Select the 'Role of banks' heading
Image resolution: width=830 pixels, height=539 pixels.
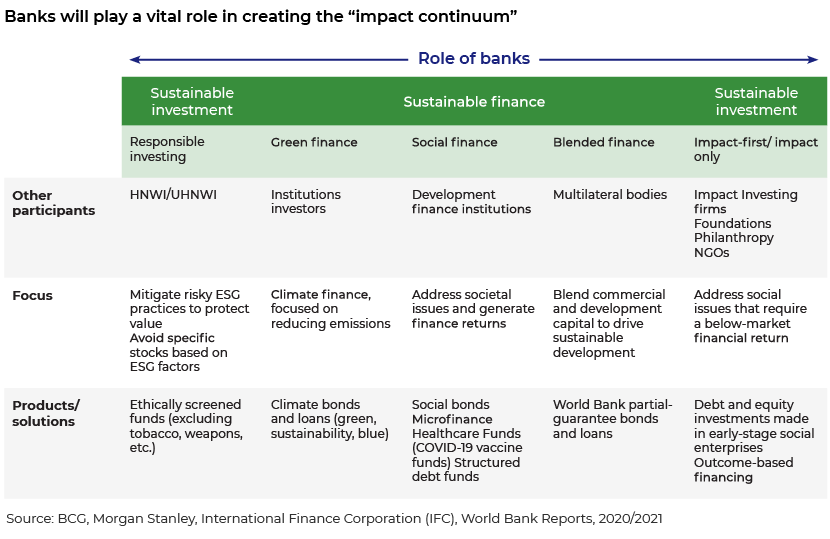tap(474, 58)
